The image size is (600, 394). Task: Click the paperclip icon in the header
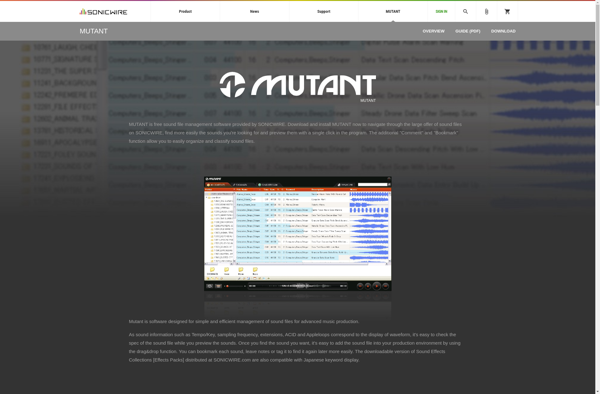486,11
